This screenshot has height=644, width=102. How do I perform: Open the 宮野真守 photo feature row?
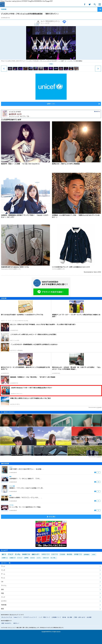[x=51, y=489]
